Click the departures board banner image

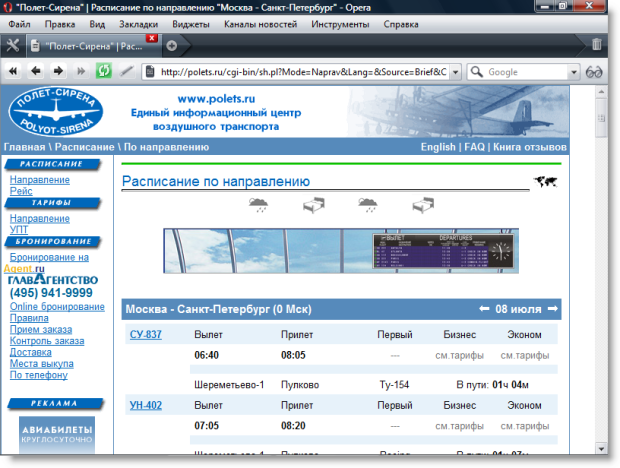click(x=341, y=251)
